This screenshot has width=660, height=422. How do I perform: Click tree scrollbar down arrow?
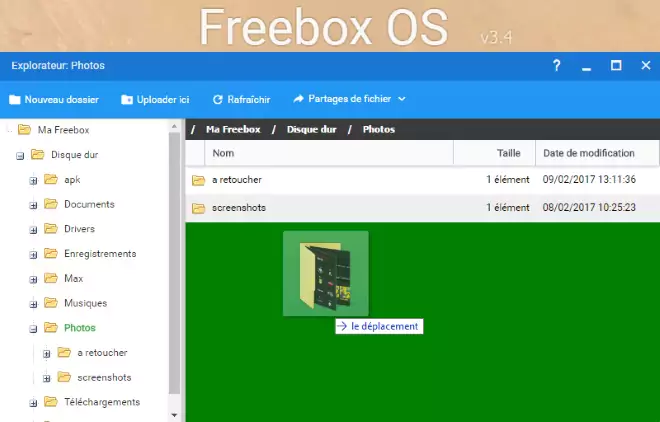click(x=174, y=416)
